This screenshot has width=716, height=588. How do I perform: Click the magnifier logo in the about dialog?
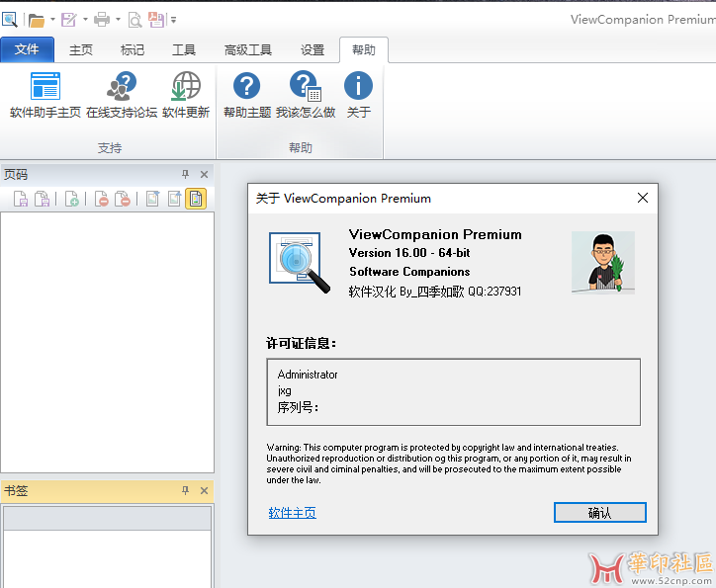[x=300, y=263]
